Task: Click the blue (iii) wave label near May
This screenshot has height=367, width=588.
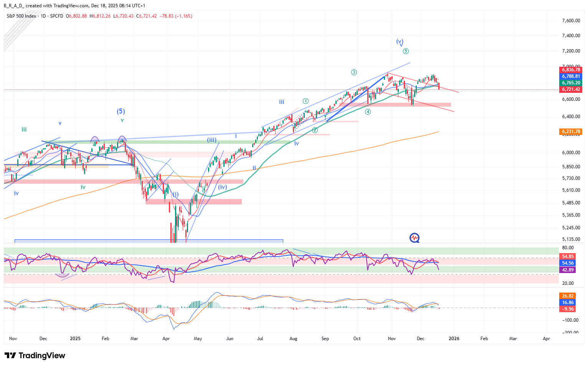Action: pos(211,140)
